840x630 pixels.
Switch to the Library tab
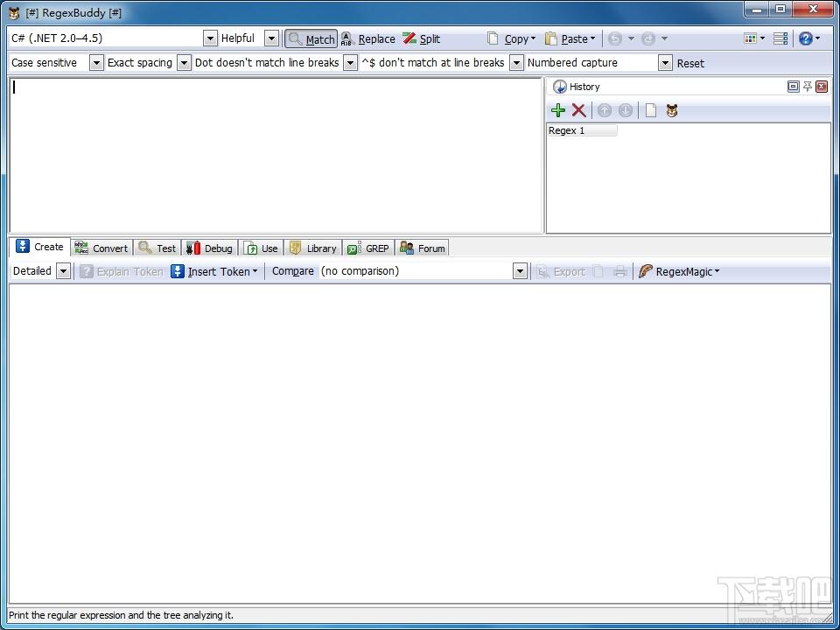[313, 248]
